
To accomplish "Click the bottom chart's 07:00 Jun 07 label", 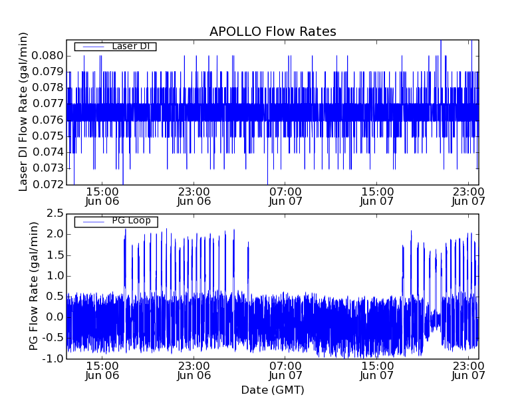I will coord(285,371).
